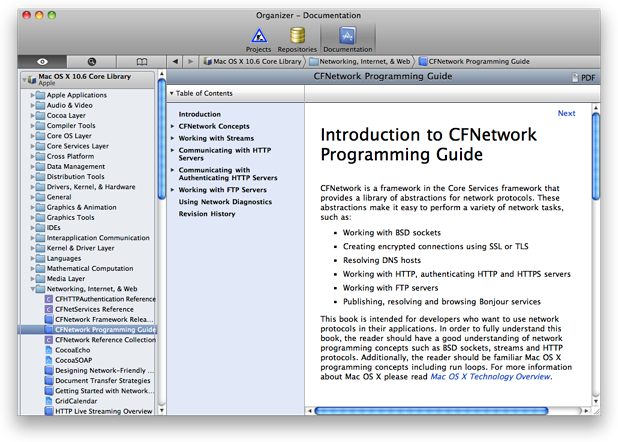The image size is (618, 442).
Task: Select the Graphics Tools folder icon
Action: 40,218
